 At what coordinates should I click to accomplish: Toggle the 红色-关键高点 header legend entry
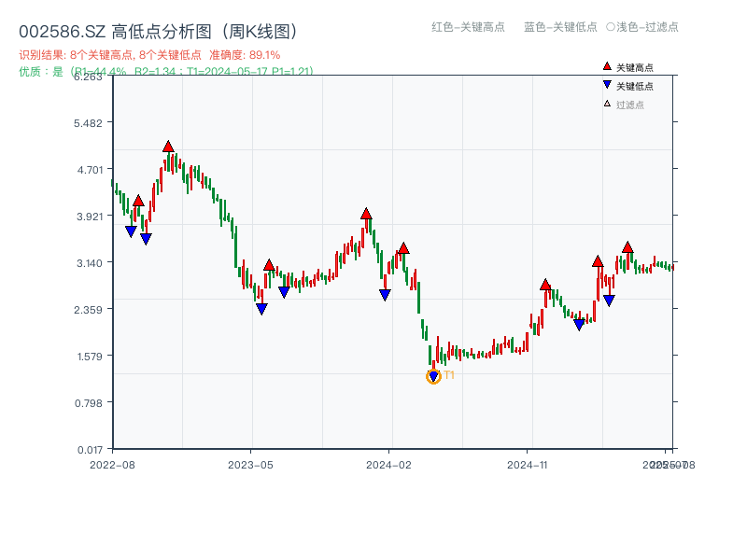(x=467, y=27)
